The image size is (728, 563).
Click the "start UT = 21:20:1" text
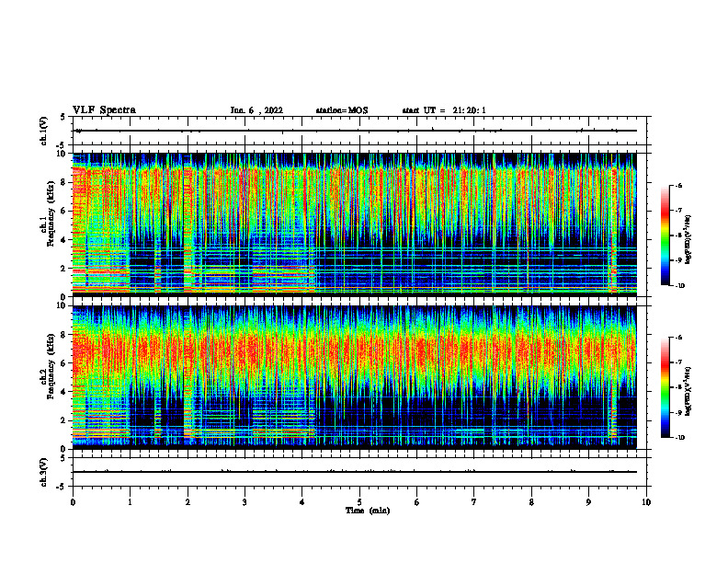pyautogui.click(x=444, y=110)
